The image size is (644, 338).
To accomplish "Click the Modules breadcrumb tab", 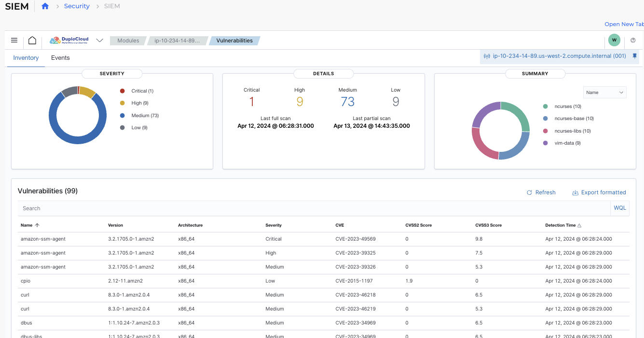I will point(128,41).
